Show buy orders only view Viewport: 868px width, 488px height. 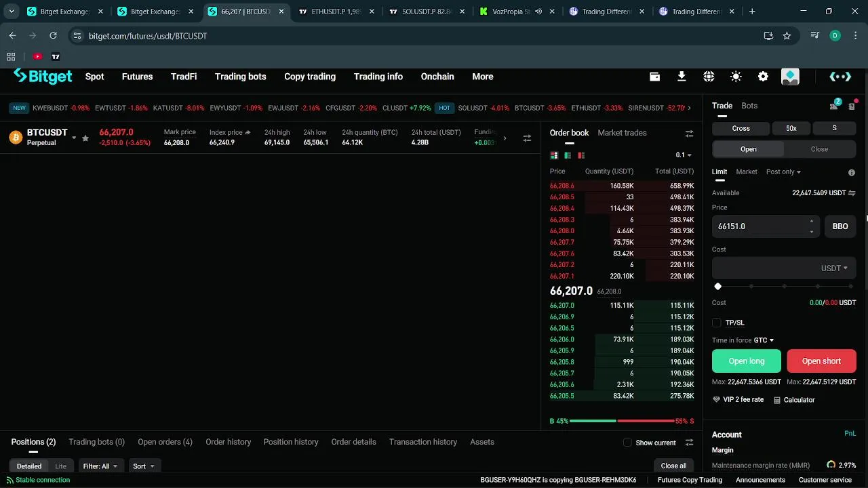pyautogui.click(x=567, y=155)
